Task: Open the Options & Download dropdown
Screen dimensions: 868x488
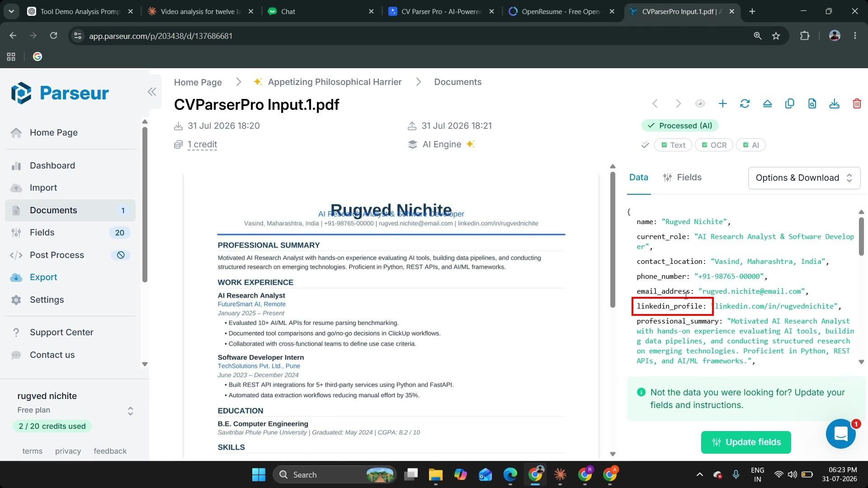Action: pos(804,178)
